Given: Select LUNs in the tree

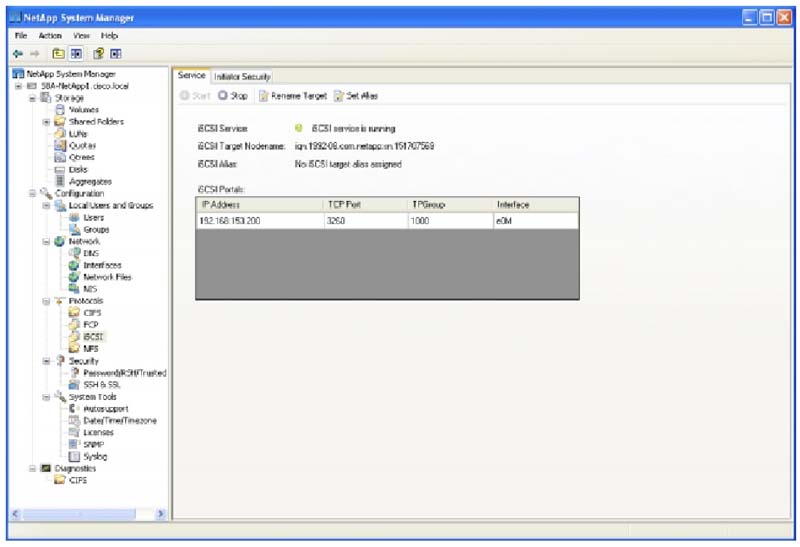Looking at the screenshot, I should 78,134.
